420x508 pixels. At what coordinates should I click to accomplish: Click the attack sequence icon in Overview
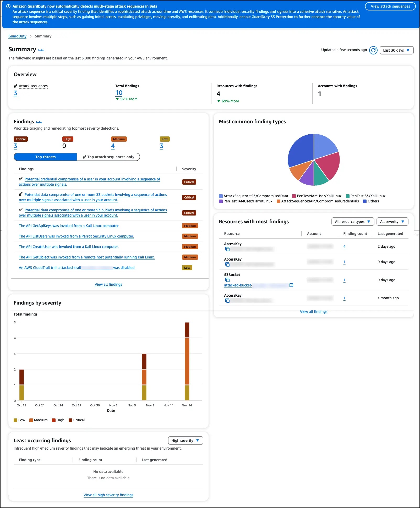click(x=15, y=86)
